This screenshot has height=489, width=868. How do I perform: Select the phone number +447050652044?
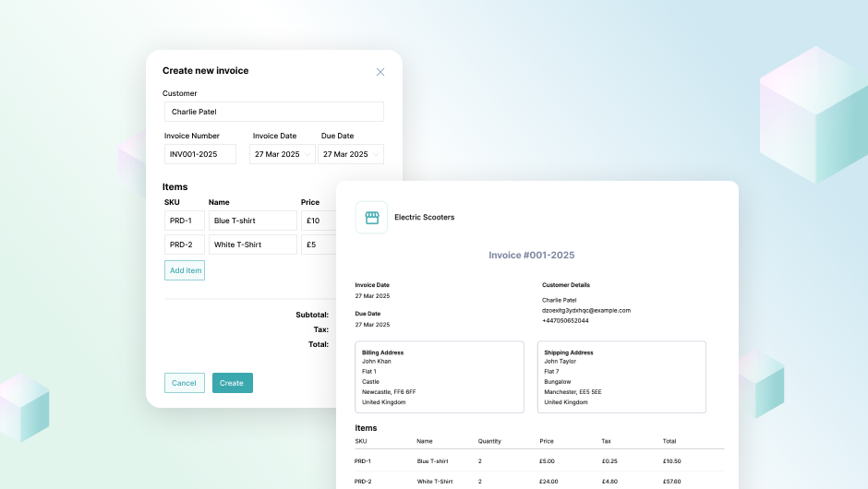point(565,321)
